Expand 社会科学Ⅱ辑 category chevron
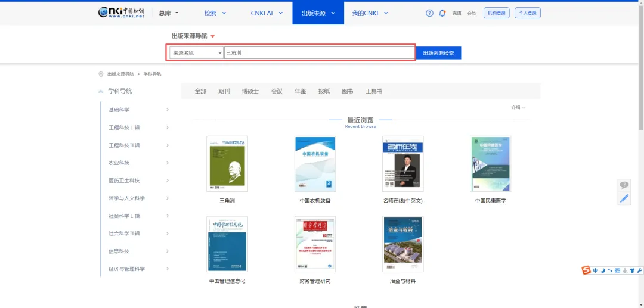Viewport: 644px width, 308px height. pyautogui.click(x=168, y=234)
